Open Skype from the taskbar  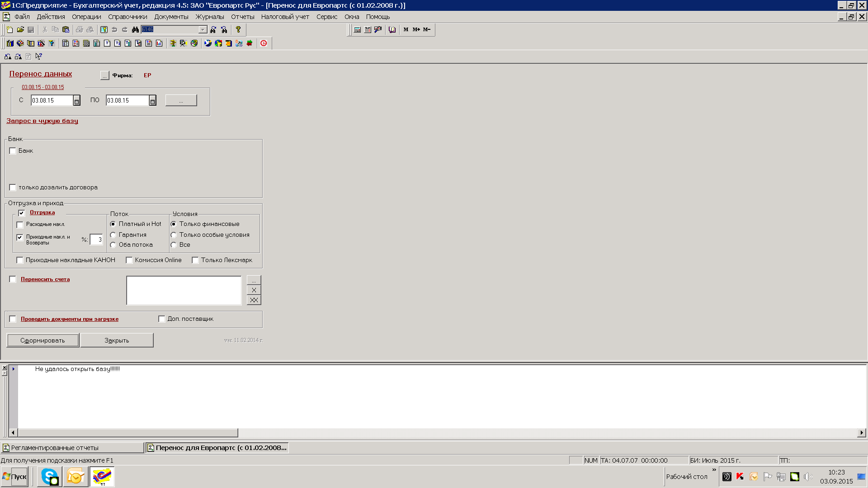coord(49,477)
